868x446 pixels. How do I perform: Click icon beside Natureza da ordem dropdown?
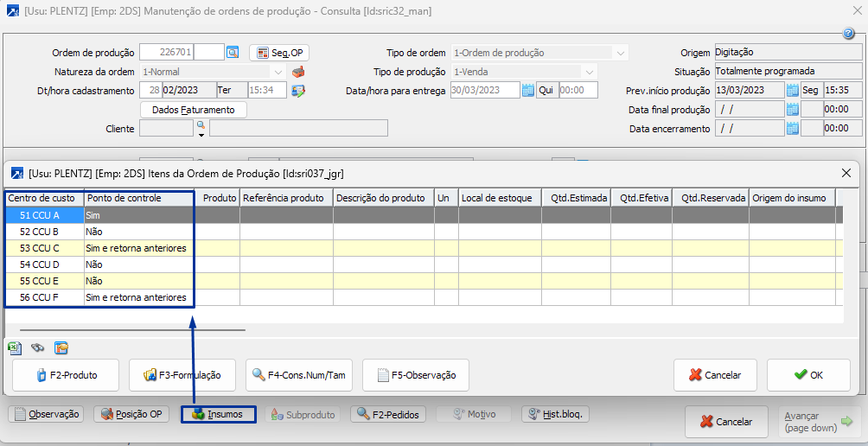coord(298,72)
